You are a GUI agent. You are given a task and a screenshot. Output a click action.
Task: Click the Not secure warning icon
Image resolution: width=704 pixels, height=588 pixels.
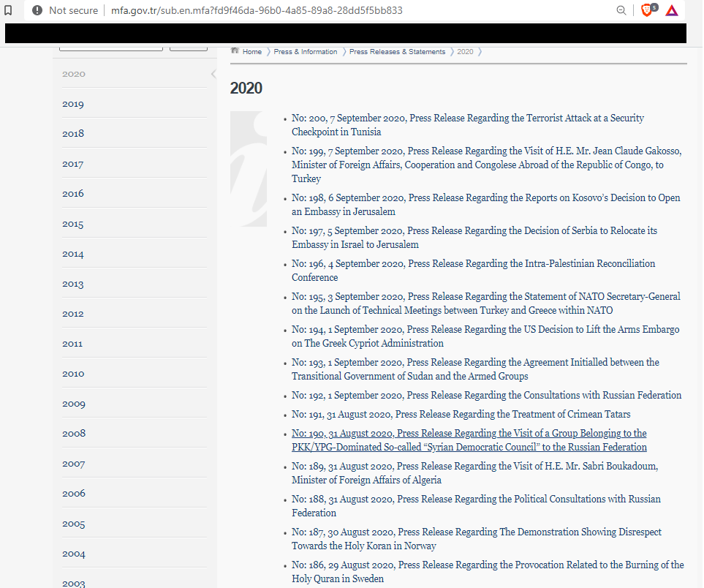pyautogui.click(x=37, y=10)
